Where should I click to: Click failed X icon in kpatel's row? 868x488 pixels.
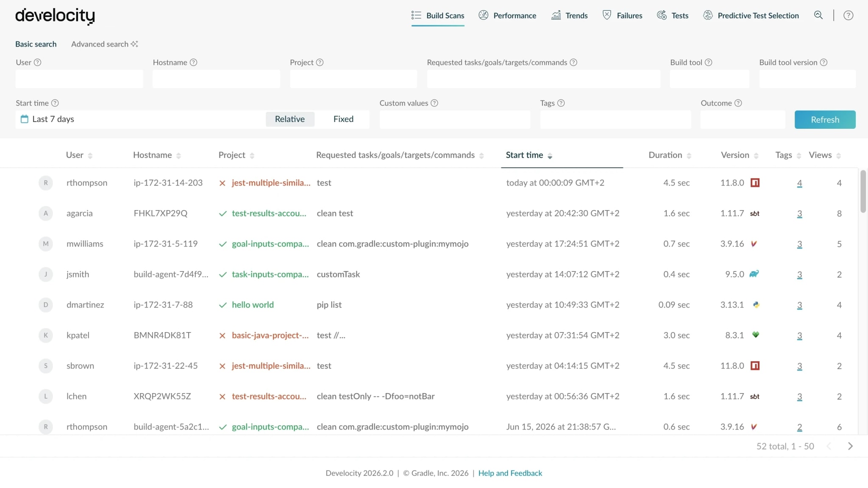pyautogui.click(x=223, y=336)
